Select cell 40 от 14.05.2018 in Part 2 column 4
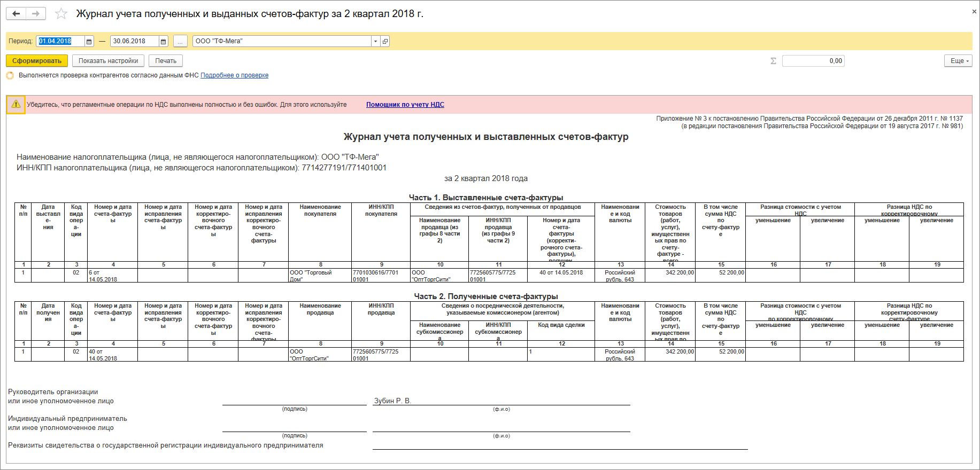980x470 pixels. coord(112,355)
